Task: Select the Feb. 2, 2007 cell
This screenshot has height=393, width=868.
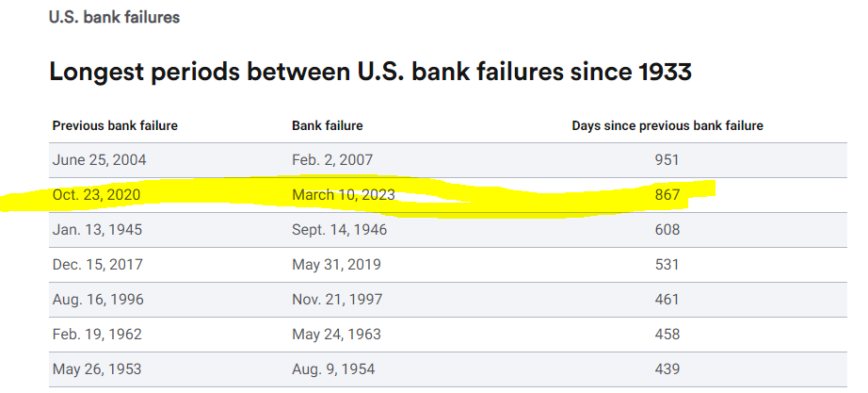Action: (x=332, y=160)
